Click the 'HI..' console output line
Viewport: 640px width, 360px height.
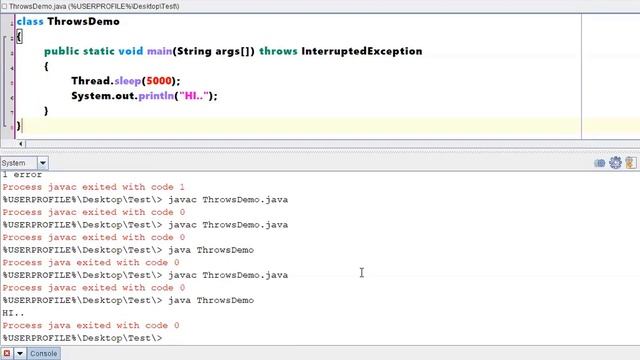click(13, 313)
